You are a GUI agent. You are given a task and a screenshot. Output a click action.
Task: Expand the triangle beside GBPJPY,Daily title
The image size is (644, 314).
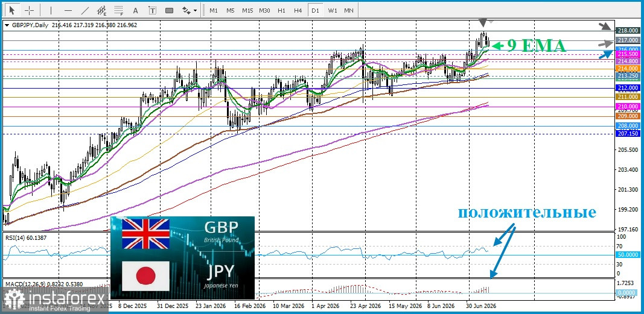coord(7,25)
